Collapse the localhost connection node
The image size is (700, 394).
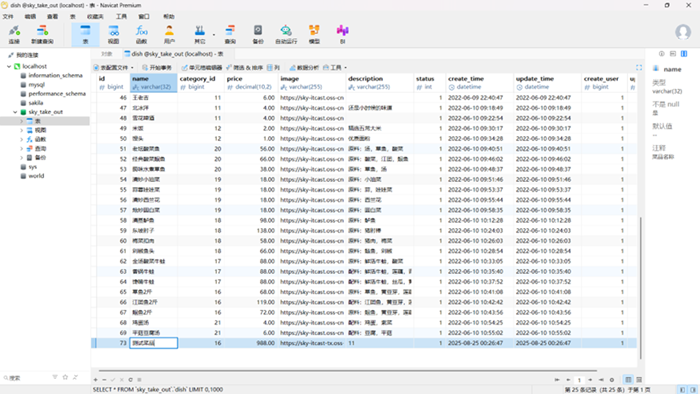[x=9, y=66]
